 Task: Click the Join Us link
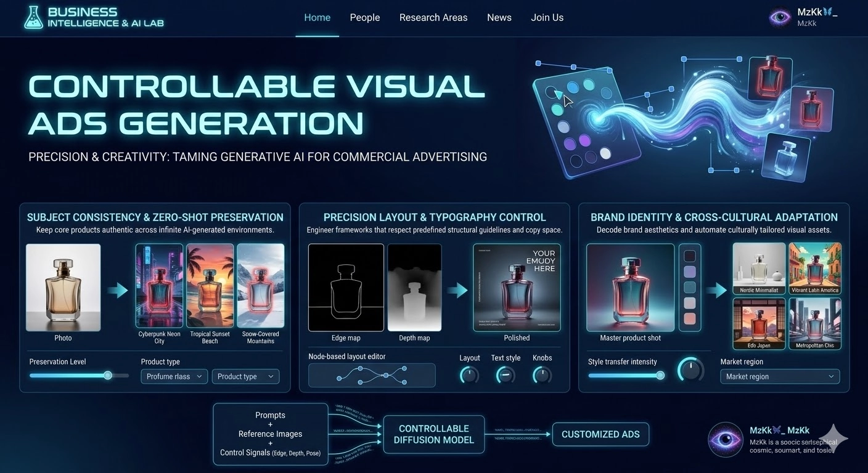click(547, 17)
